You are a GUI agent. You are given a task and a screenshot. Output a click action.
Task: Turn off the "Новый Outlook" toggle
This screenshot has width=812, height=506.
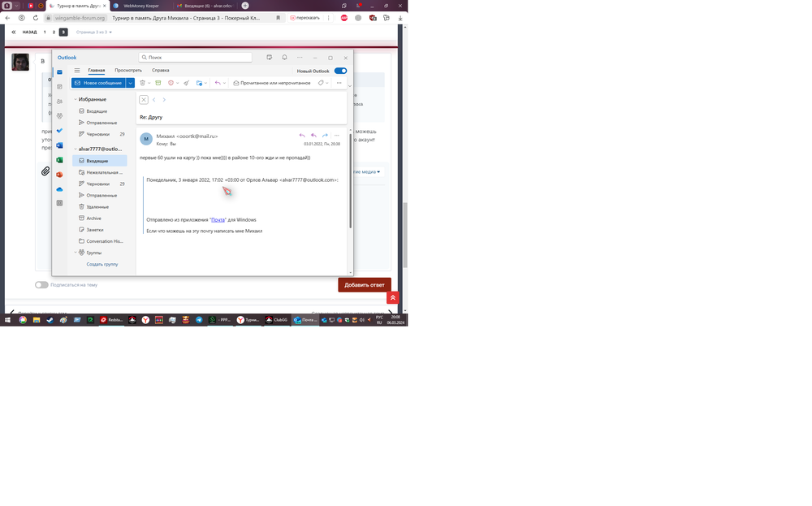(340, 71)
